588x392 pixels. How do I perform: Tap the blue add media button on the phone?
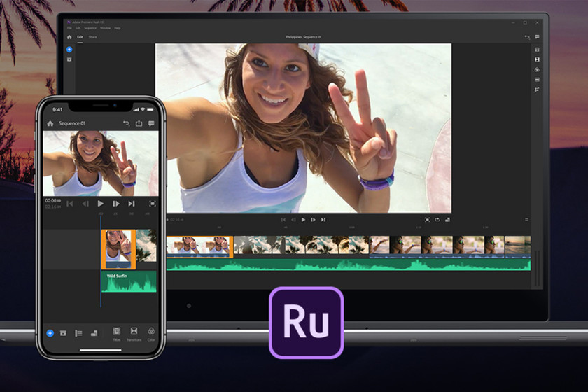(x=50, y=333)
